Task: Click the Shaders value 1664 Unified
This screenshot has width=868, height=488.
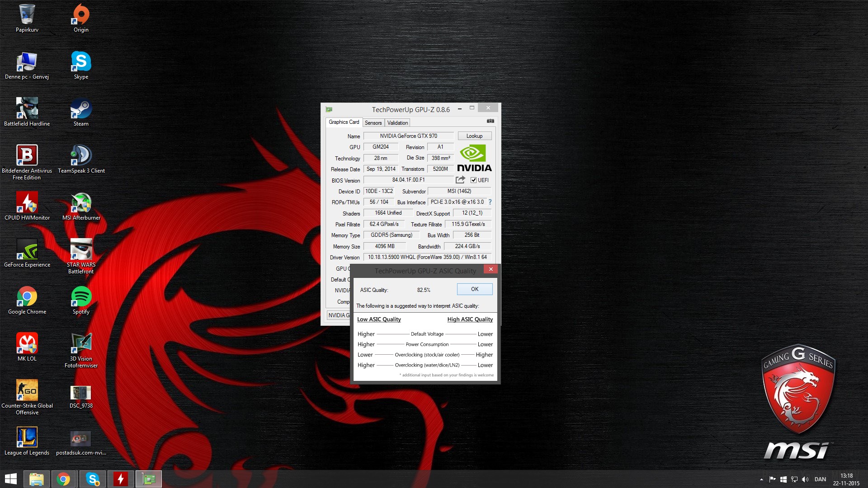Action: (x=388, y=213)
